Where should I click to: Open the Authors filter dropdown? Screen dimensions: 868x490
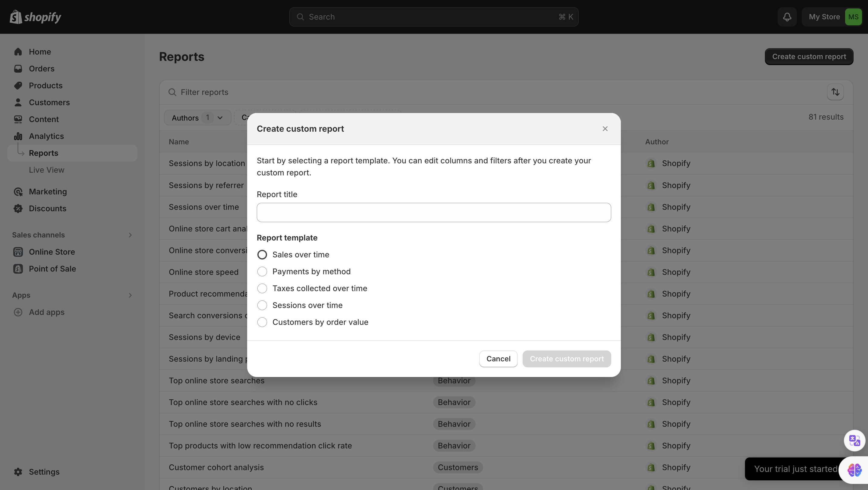(x=197, y=118)
